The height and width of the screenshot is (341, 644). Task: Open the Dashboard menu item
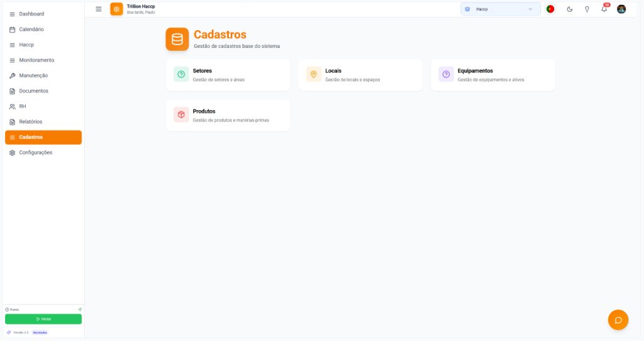point(43,14)
